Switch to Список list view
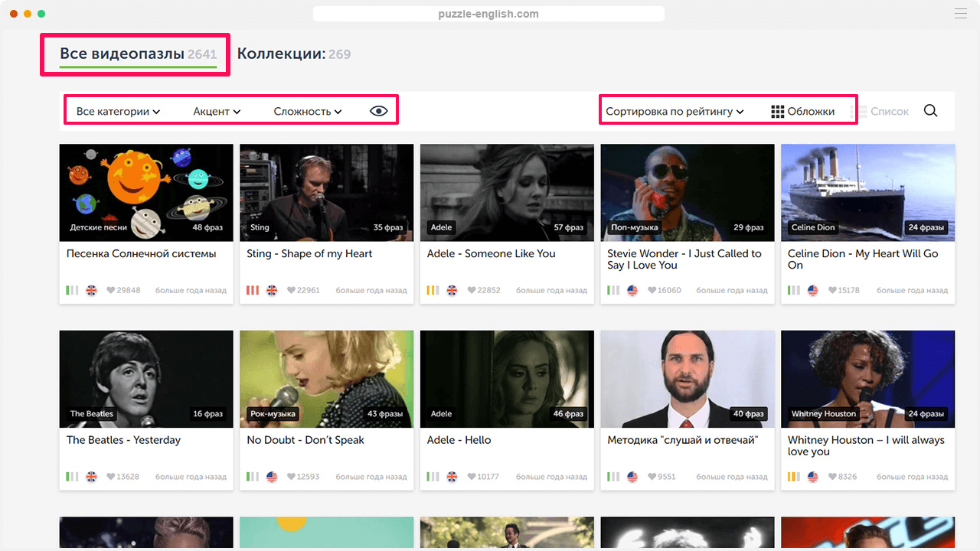The width and height of the screenshot is (980, 551). (x=880, y=112)
